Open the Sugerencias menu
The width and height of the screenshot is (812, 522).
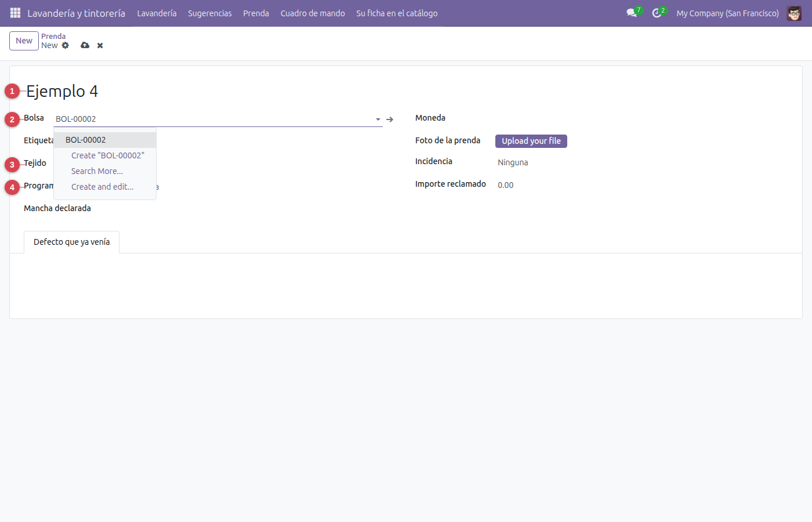210,13
